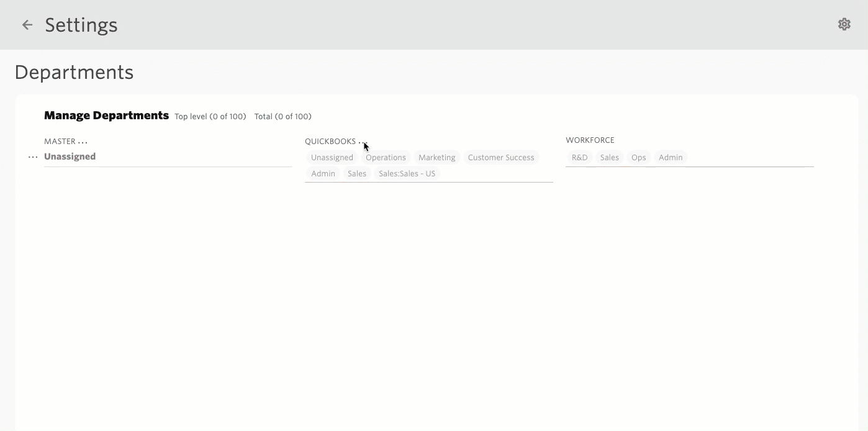Go back using the arrow beside Settings
Screen dimensions: 868x431
click(x=27, y=25)
